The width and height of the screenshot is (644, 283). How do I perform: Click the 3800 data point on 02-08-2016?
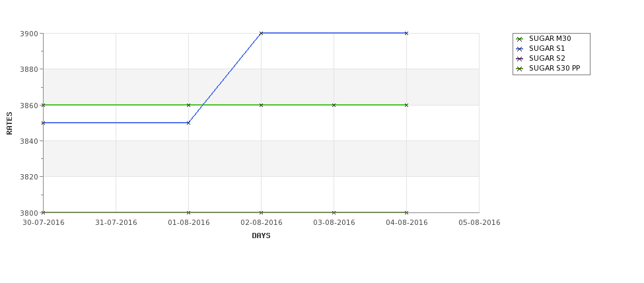click(x=261, y=212)
